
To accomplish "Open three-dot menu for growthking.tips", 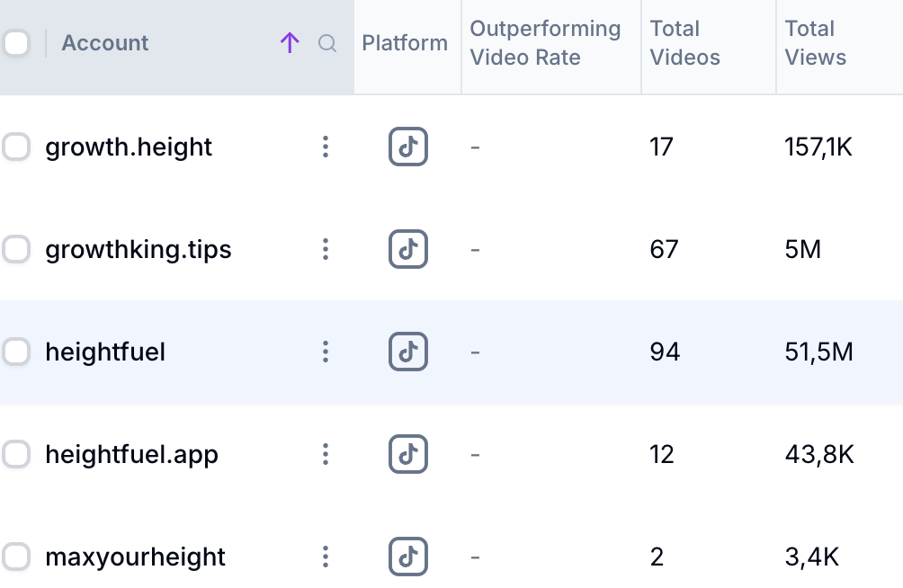I will pyautogui.click(x=326, y=249).
